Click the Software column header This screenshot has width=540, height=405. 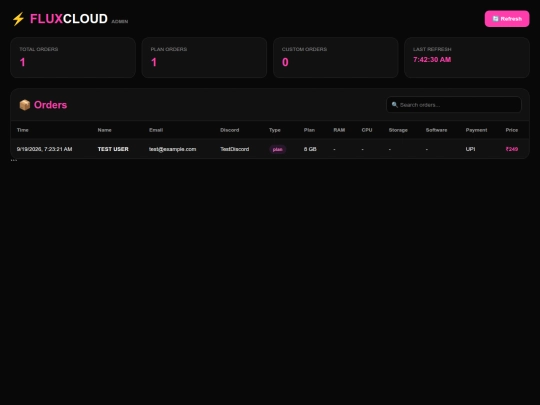(x=436, y=130)
